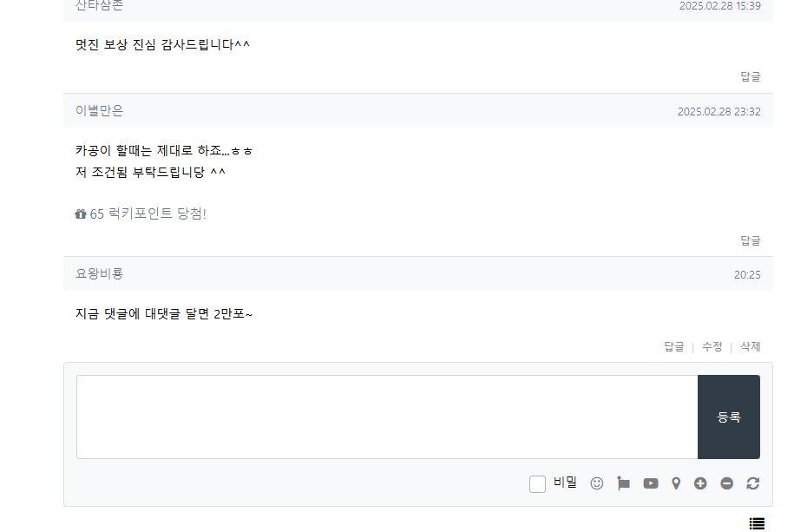
Task: Click 답글 under 요왕비룡's comment
Action: [x=673, y=346]
